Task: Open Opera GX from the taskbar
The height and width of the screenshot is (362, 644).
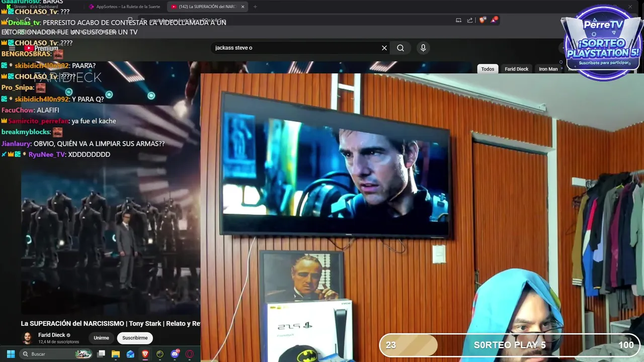Action: 190,354
